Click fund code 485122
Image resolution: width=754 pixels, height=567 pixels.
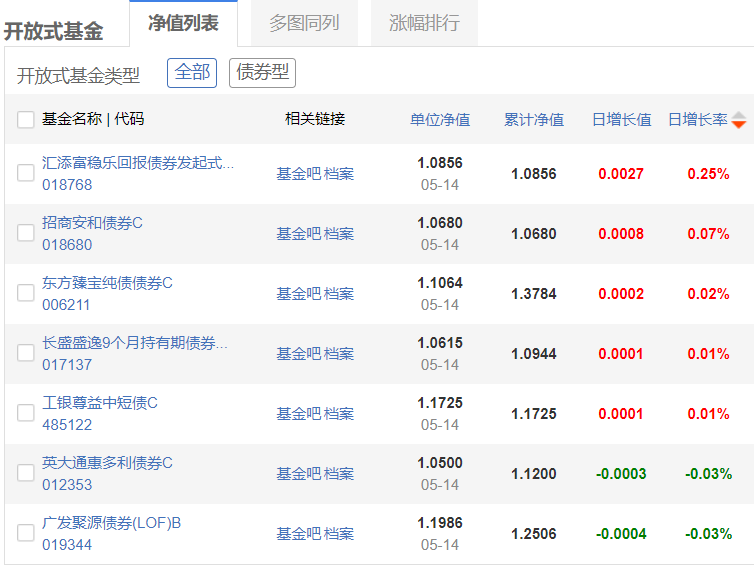point(67,425)
